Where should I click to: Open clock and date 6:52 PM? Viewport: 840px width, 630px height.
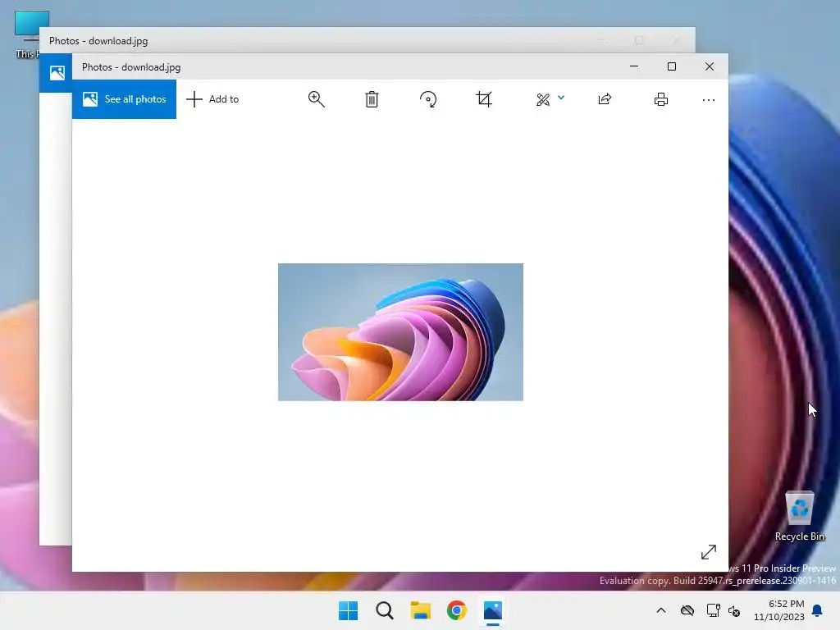[x=779, y=610]
